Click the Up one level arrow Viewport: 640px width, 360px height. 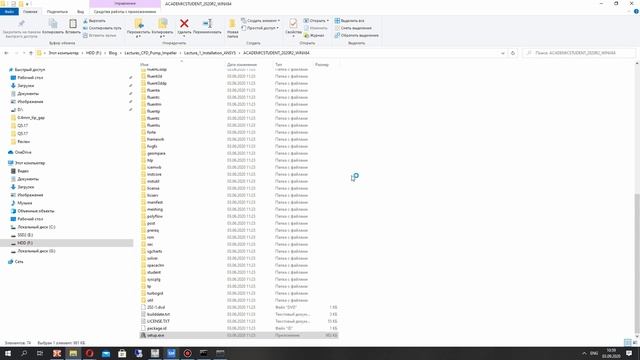(x=31, y=53)
